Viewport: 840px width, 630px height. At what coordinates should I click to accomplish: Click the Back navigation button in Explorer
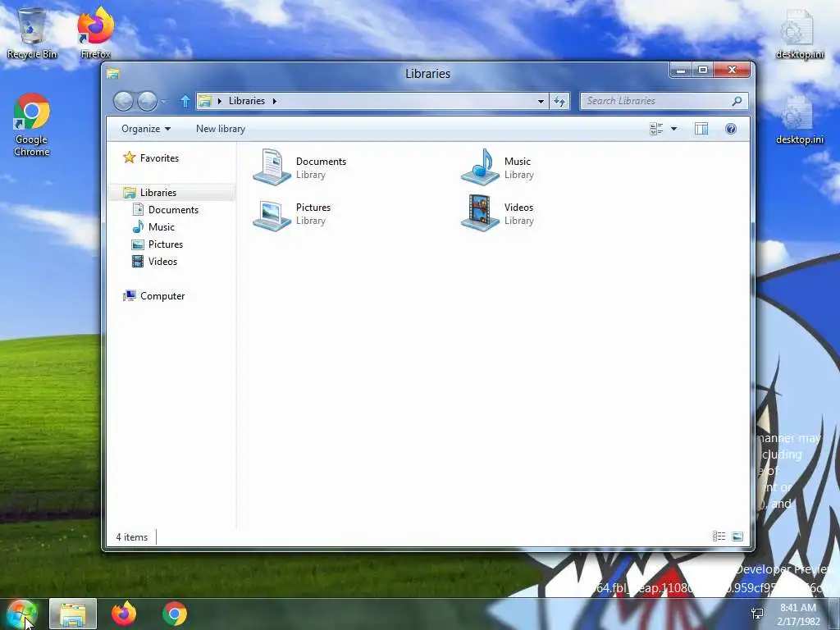tap(123, 101)
